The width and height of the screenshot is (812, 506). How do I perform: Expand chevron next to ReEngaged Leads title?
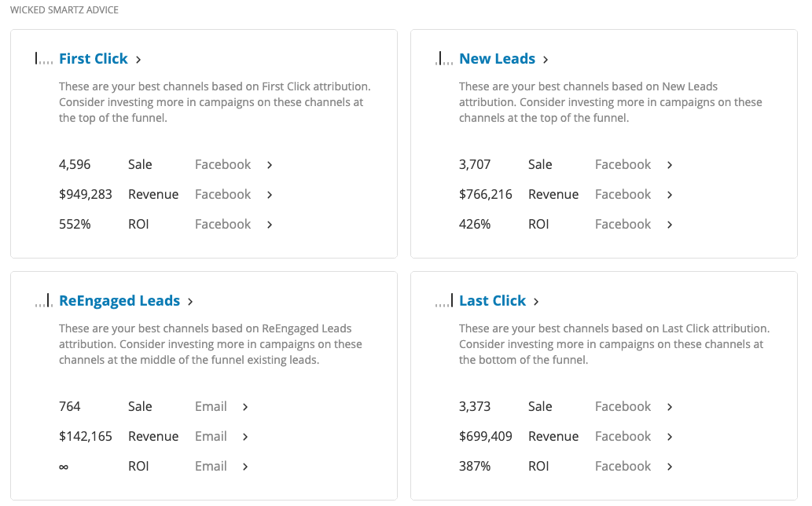pos(190,302)
